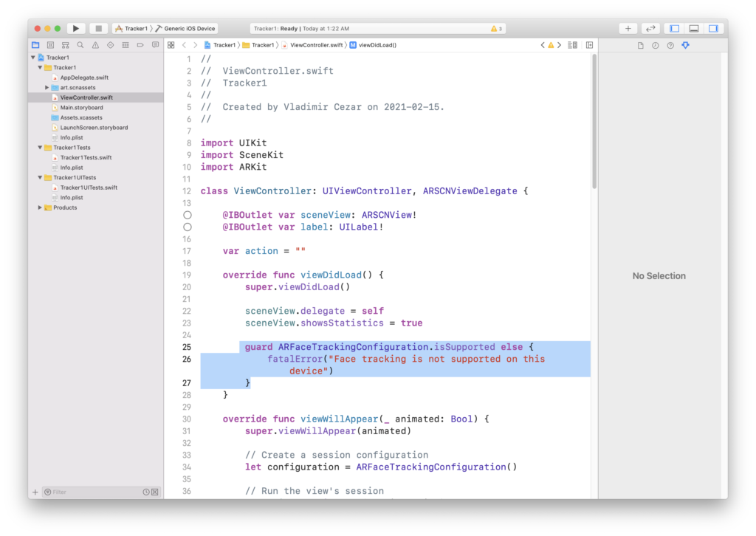Expand the Products group
Image resolution: width=756 pixels, height=536 pixels.
click(40, 207)
